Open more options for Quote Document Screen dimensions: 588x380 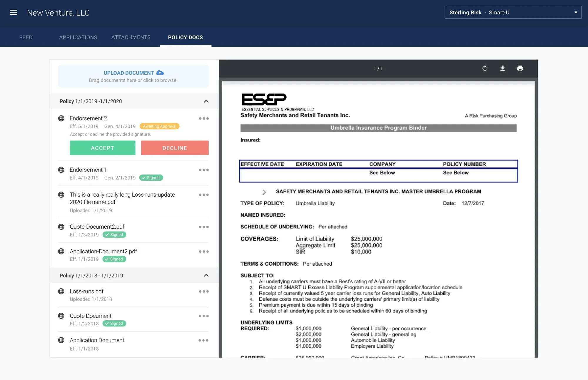(x=204, y=316)
